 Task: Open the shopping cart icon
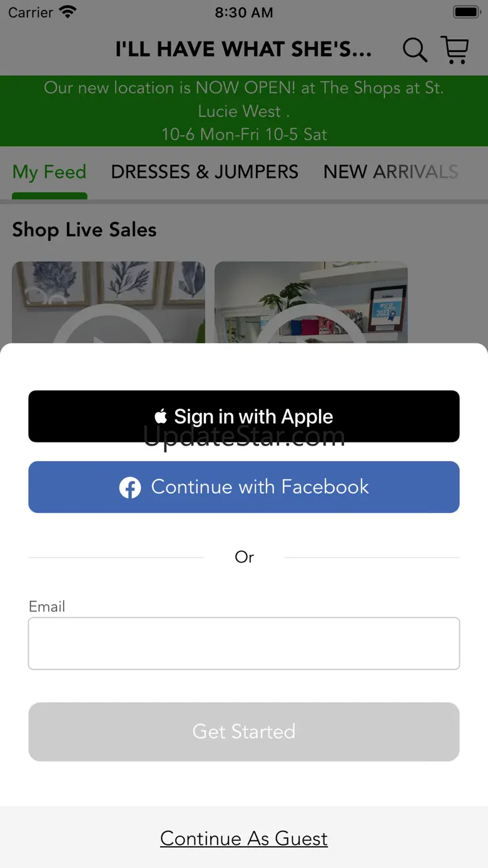tap(455, 49)
